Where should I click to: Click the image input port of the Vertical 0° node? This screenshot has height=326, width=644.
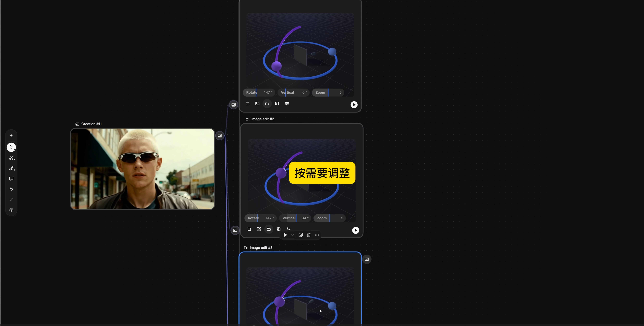pos(234,105)
